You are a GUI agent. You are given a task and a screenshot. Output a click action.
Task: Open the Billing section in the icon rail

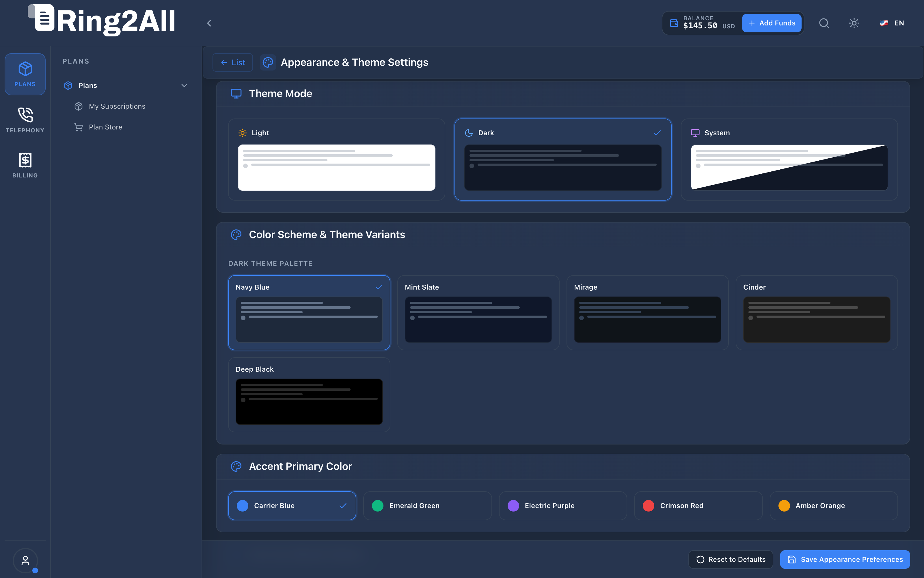[25, 165]
